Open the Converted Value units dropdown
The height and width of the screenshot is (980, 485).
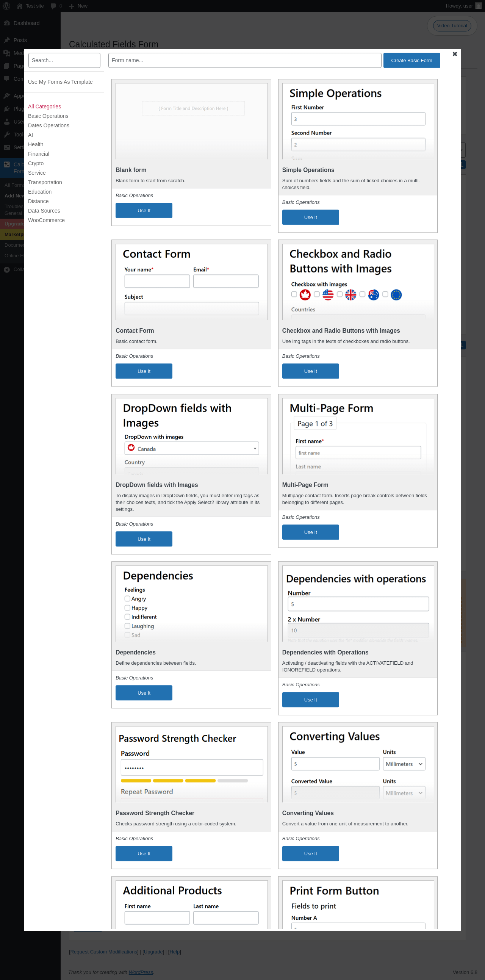[404, 793]
